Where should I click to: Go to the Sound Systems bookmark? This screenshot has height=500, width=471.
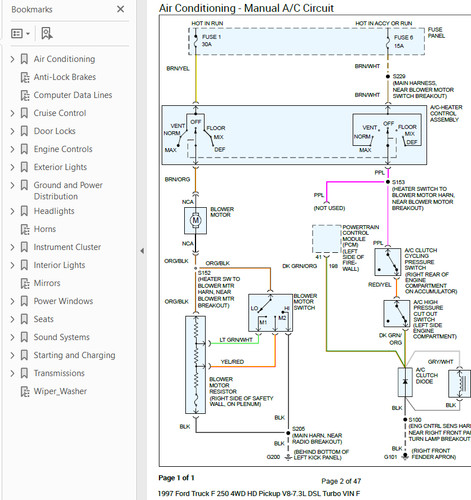pyautogui.click(x=62, y=337)
